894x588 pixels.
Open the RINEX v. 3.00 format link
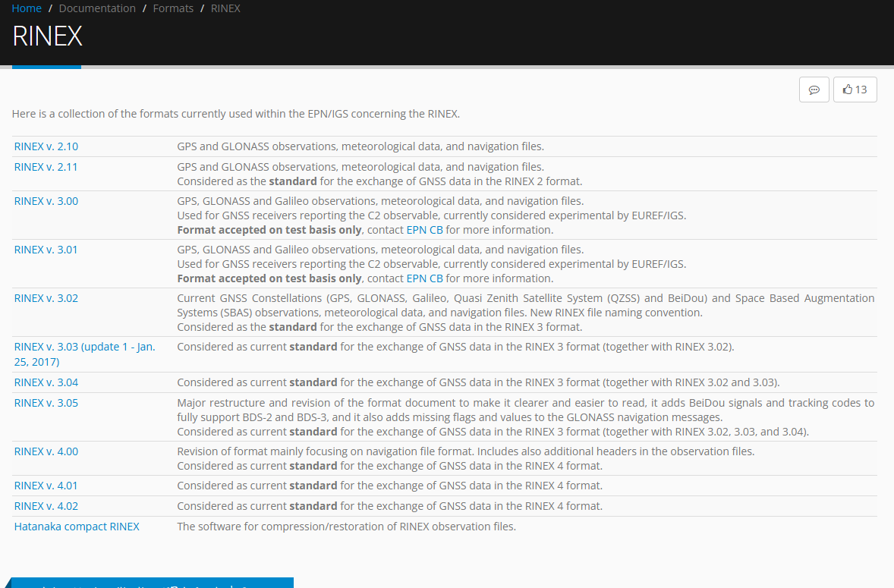click(x=46, y=201)
